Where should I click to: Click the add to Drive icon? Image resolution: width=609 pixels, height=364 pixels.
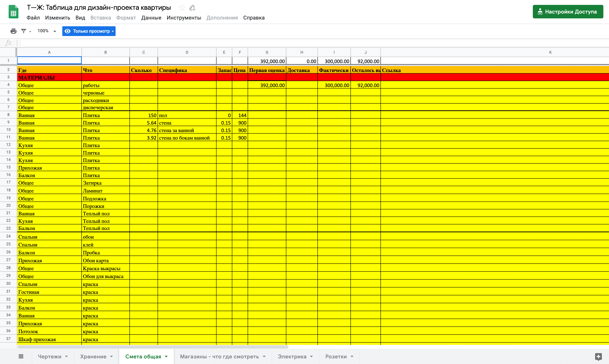(x=192, y=8)
